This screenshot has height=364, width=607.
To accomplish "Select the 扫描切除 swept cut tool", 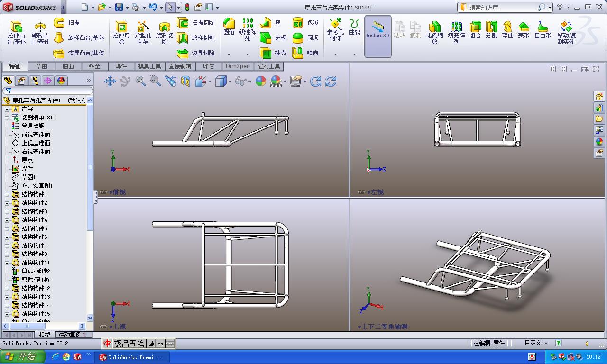I will point(196,23).
